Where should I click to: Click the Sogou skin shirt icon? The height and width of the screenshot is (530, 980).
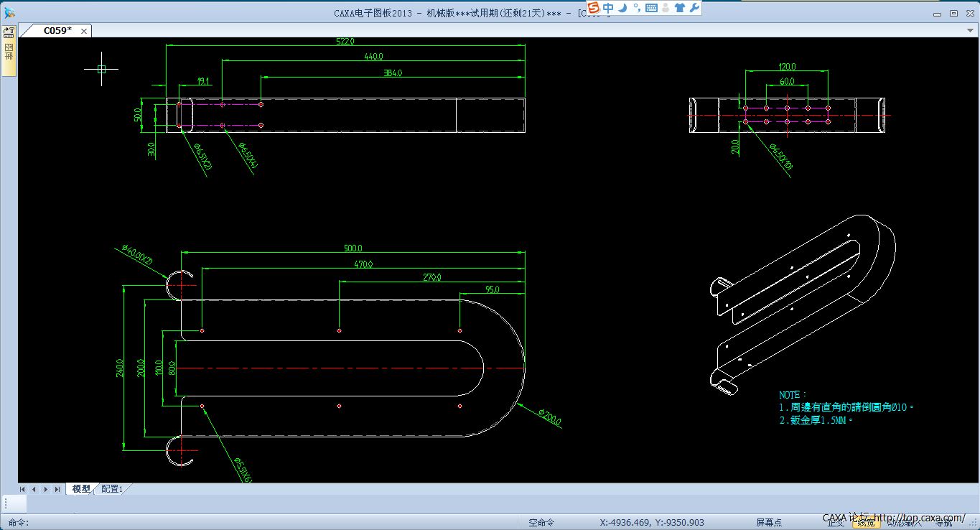point(679,8)
